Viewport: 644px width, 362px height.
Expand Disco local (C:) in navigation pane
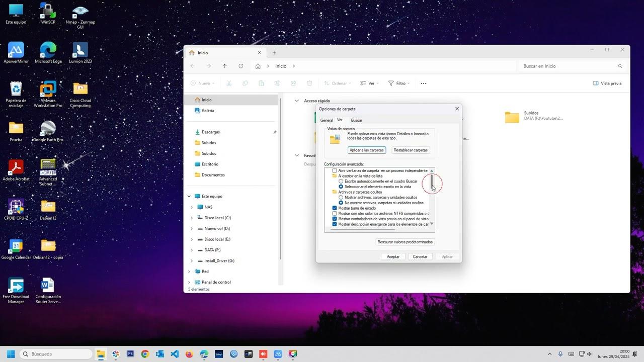192,218
